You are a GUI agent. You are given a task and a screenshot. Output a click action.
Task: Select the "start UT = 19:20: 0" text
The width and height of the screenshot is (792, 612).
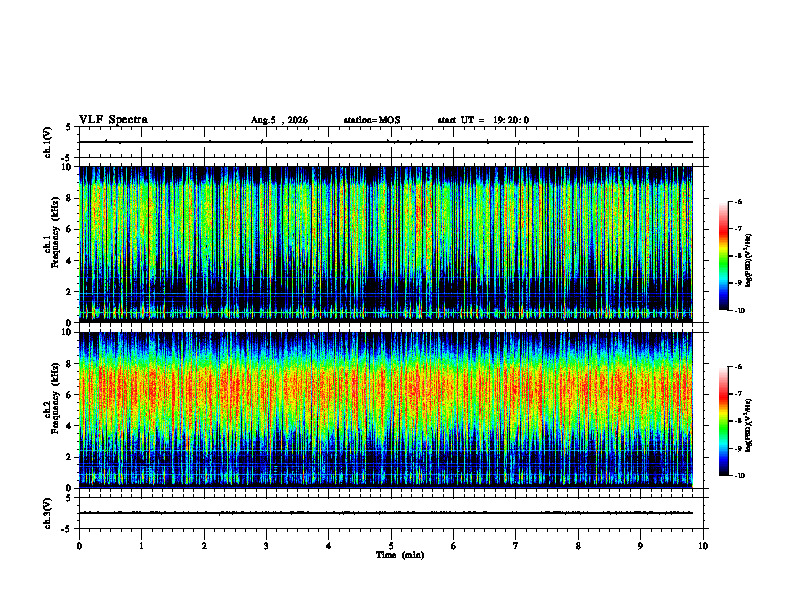[x=483, y=120]
